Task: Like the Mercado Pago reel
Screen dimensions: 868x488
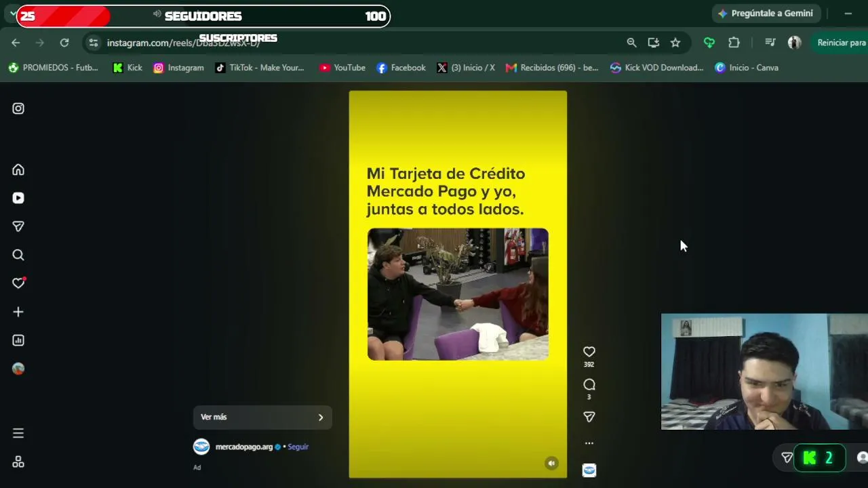Action: pyautogui.click(x=589, y=352)
